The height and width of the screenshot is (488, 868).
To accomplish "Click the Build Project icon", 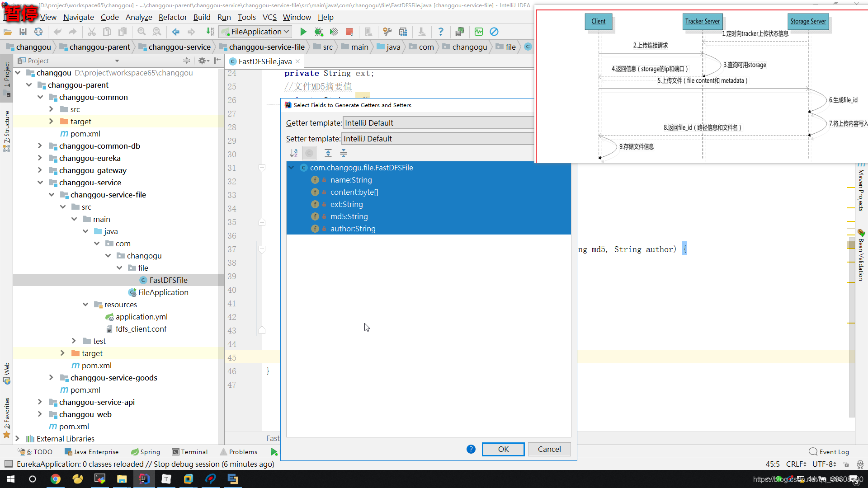I will pyautogui.click(x=210, y=32).
